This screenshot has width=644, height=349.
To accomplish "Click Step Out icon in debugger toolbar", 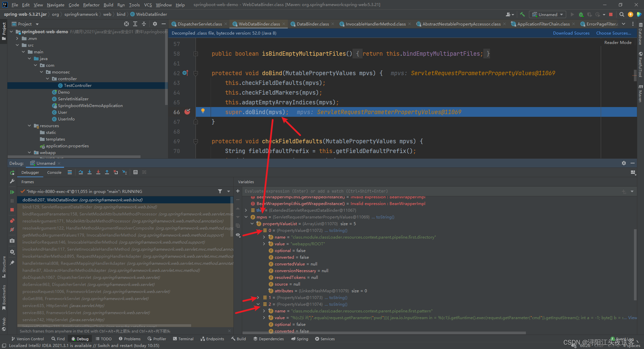I will pyautogui.click(x=107, y=172).
